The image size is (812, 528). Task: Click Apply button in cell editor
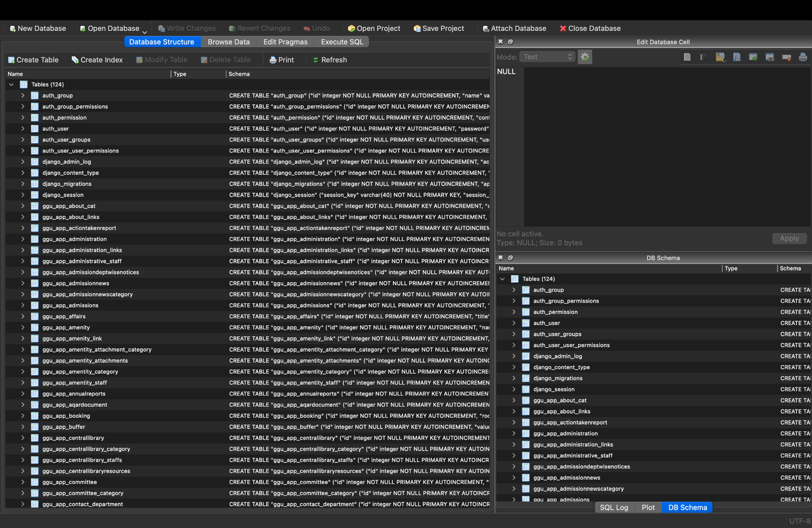pos(789,238)
